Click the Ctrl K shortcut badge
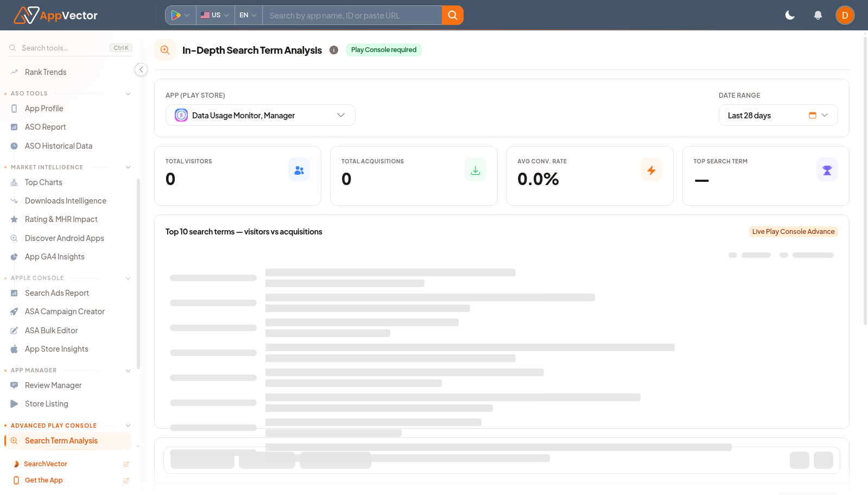 coord(121,48)
